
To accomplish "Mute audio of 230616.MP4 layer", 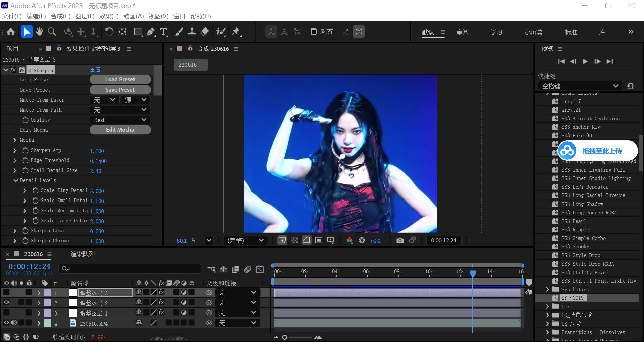I will coord(14,323).
